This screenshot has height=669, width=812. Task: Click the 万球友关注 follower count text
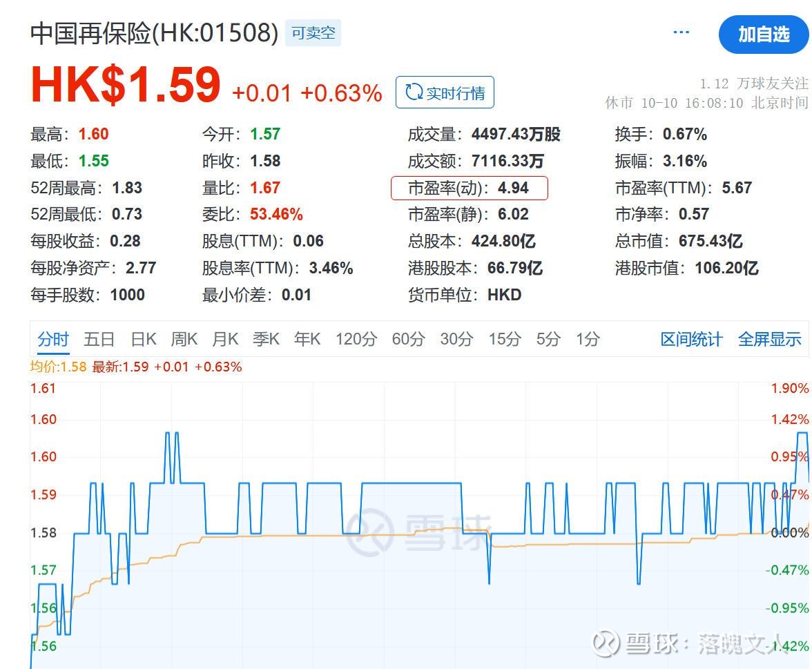point(754,84)
